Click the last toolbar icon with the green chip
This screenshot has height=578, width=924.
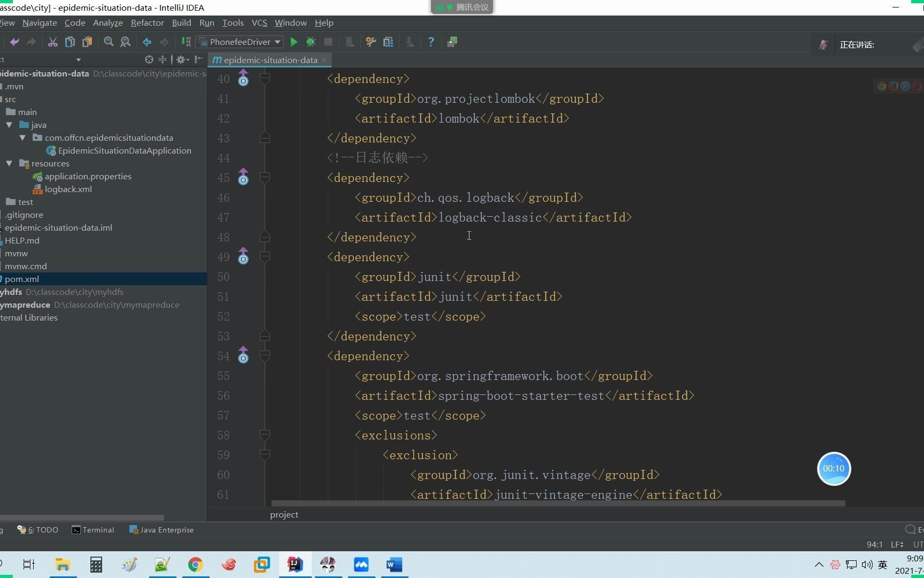click(x=452, y=42)
